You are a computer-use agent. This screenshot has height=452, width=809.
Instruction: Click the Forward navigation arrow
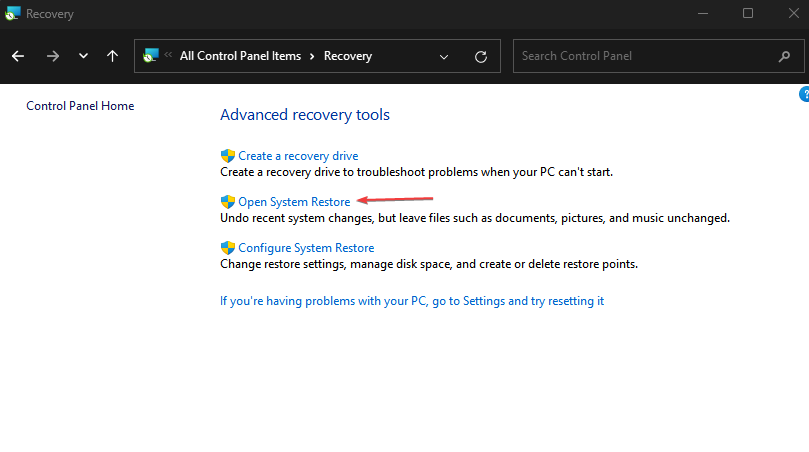coord(52,56)
